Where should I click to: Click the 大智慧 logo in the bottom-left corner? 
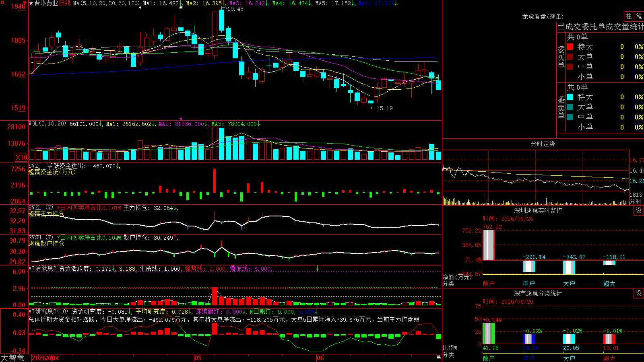[12, 358]
